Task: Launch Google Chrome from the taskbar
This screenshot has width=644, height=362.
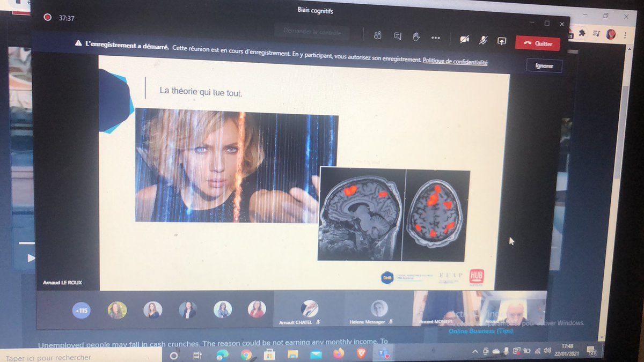Action: point(246,354)
